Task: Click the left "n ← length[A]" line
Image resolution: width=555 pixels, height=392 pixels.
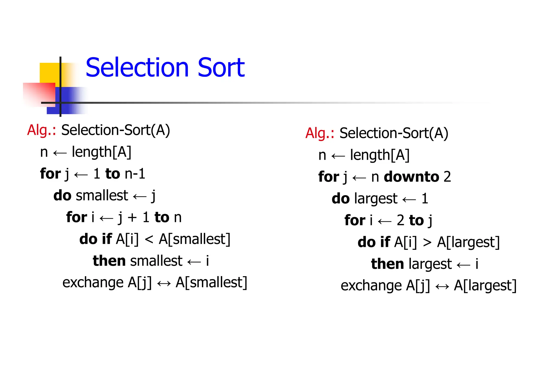Action: [86, 152]
